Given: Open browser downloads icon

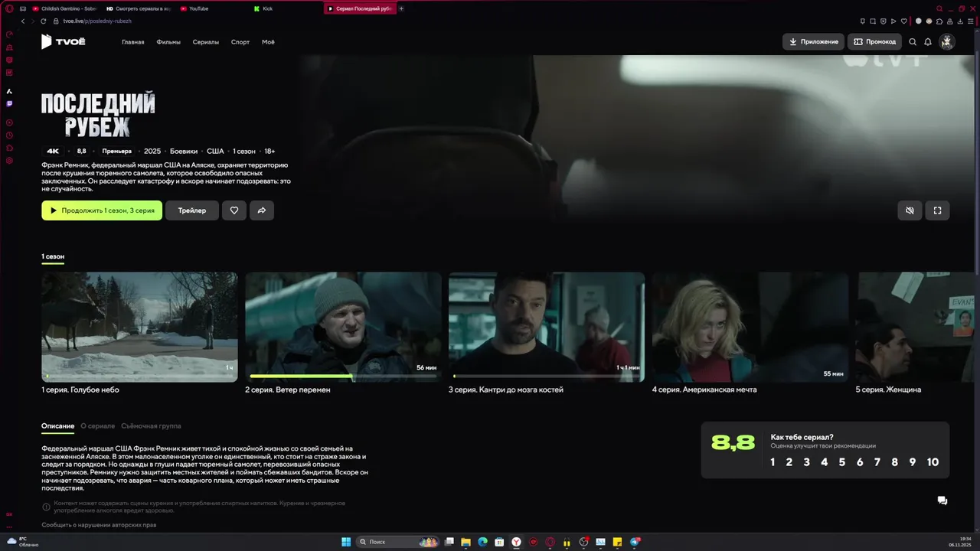Looking at the screenshot, I should point(960,21).
